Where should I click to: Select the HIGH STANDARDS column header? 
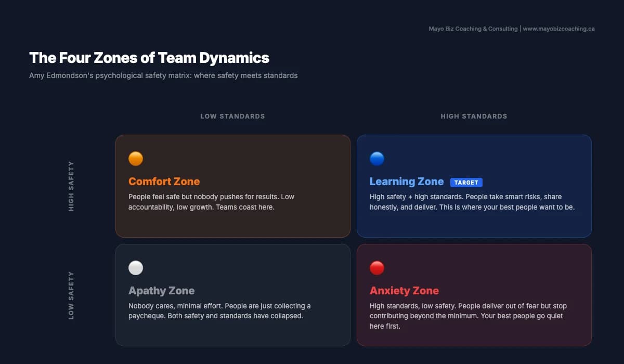474,116
